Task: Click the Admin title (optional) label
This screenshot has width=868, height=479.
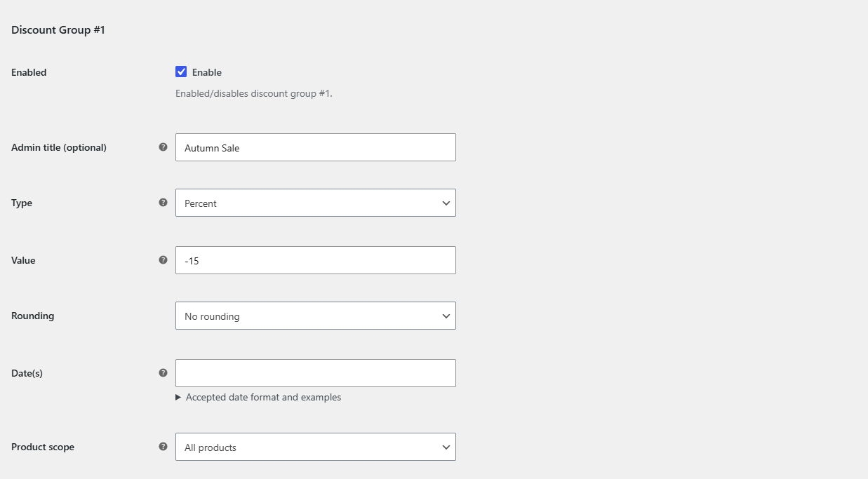Action: coord(59,147)
